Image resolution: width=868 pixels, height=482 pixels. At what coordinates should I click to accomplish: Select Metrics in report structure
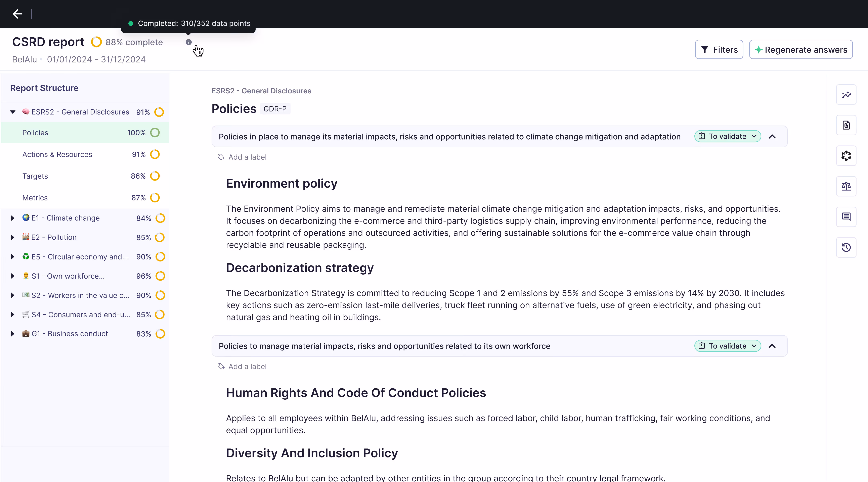(85, 198)
